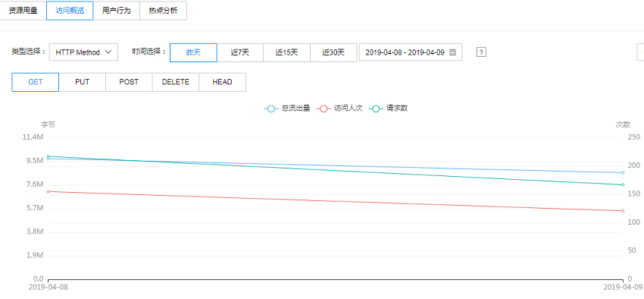Open the 2019-04-08 - 2019-04-09 date picker
This screenshot has height=299, width=644.
pos(411,52)
